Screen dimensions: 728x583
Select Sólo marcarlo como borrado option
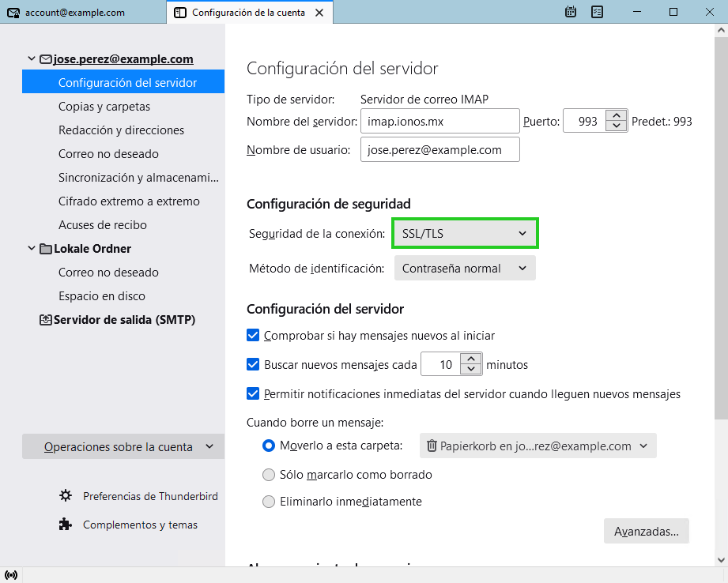[x=269, y=475]
